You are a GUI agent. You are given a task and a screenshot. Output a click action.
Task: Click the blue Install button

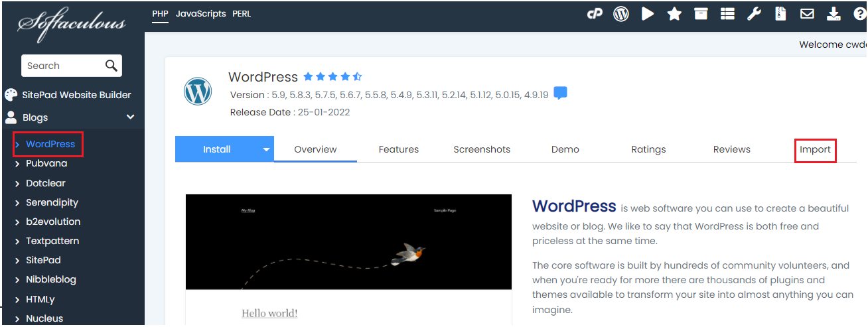coord(217,150)
